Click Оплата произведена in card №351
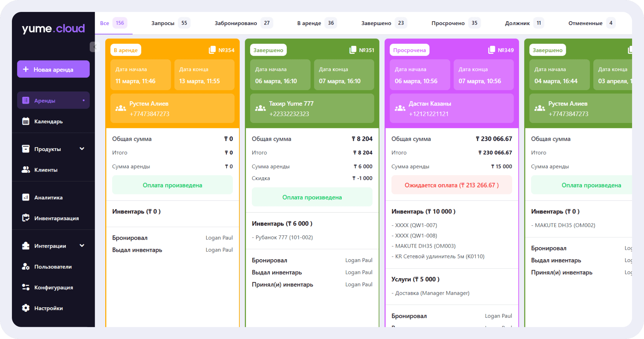Screen dimensions: 644x339 pos(312,197)
